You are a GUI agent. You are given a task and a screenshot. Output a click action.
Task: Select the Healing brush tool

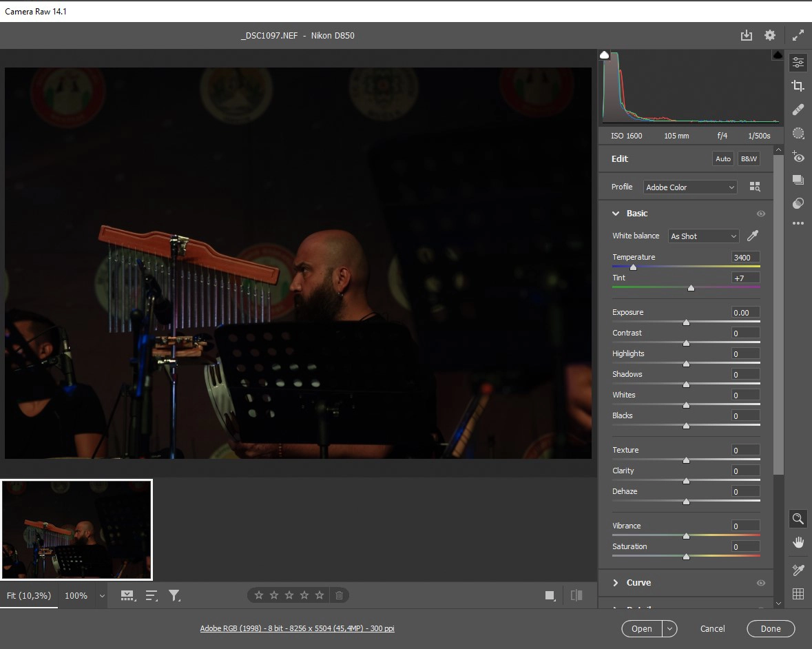(798, 110)
